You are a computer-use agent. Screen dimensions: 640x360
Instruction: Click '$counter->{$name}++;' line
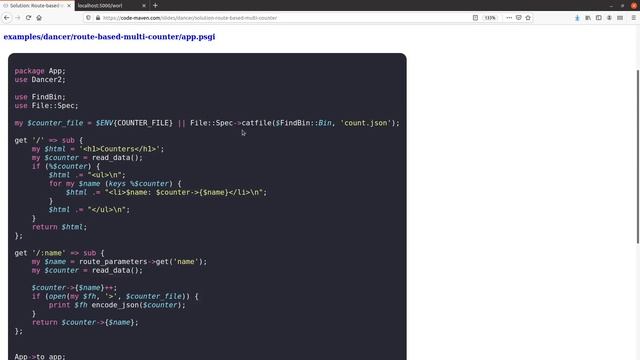[74, 288]
